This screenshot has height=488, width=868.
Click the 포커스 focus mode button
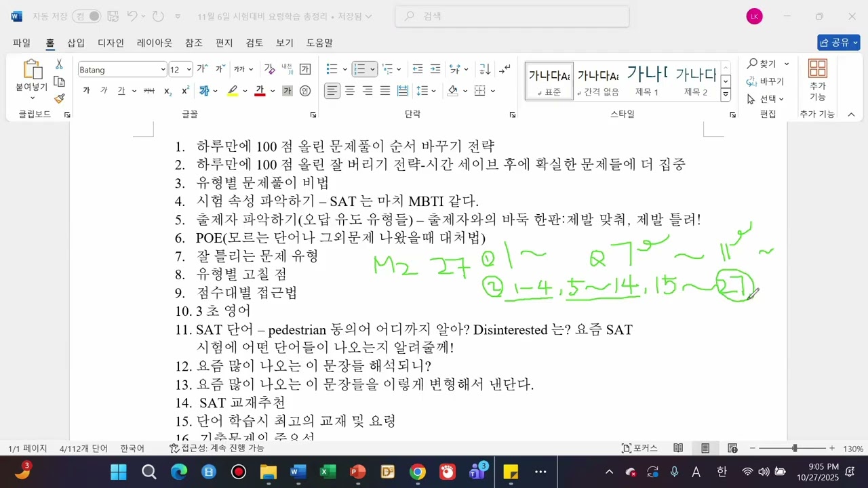[640, 449]
